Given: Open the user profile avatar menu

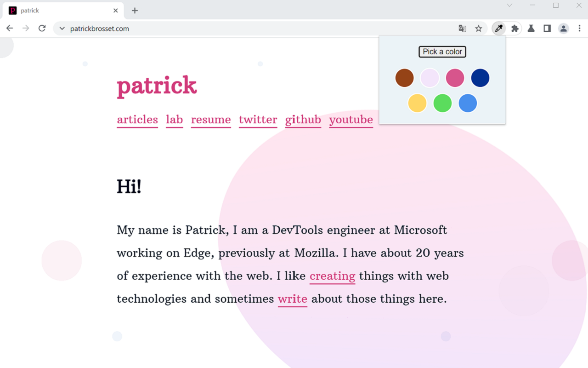Looking at the screenshot, I should point(563,29).
